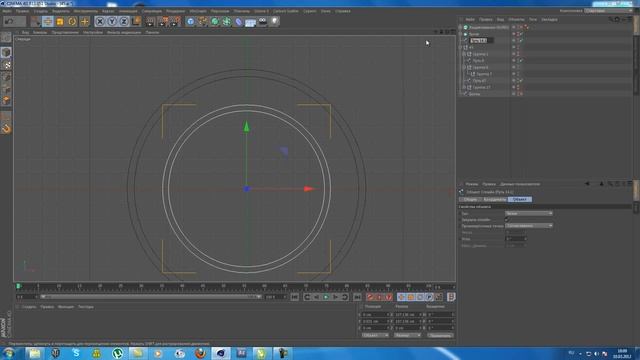
Task: Select the Scale tool
Action: tap(60, 21)
